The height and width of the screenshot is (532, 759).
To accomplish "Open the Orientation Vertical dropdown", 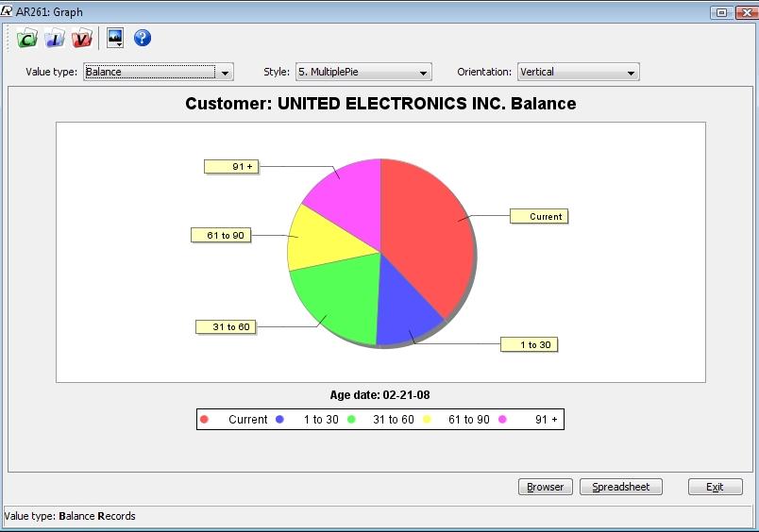I will (x=579, y=72).
